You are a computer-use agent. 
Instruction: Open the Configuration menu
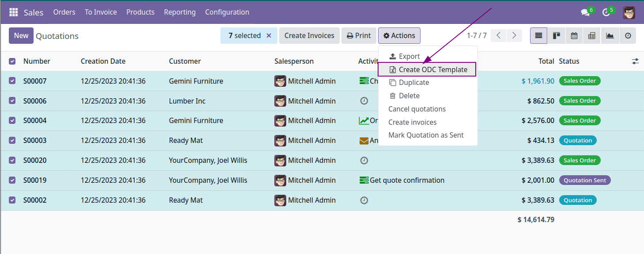tap(227, 12)
